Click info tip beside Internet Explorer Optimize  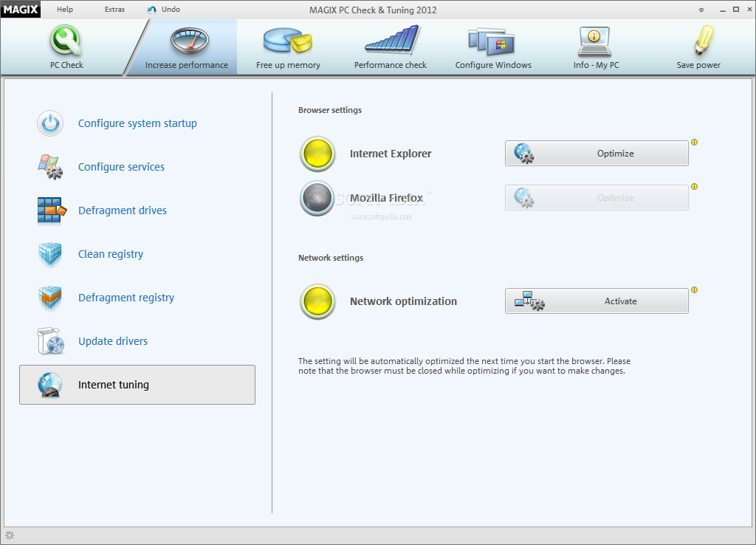pyautogui.click(x=694, y=143)
